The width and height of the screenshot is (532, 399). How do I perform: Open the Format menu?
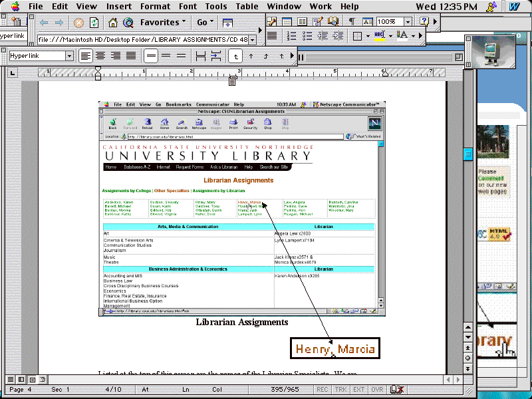coord(155,7)
